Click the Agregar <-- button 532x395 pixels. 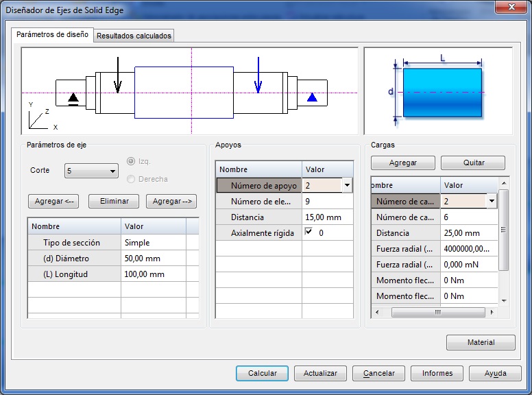click(53, 201)
